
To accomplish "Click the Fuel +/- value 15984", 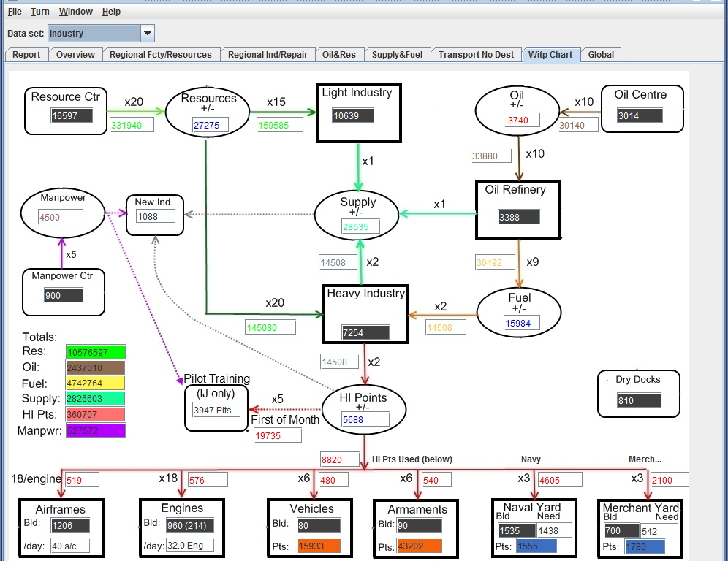I will coord(522,323).
